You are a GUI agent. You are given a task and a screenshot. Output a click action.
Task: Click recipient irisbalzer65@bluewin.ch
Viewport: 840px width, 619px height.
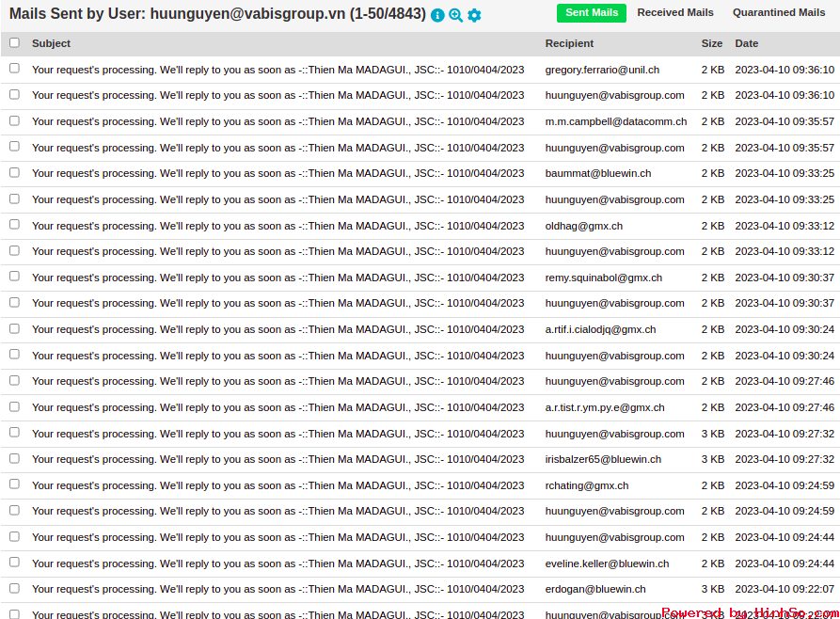603,459
